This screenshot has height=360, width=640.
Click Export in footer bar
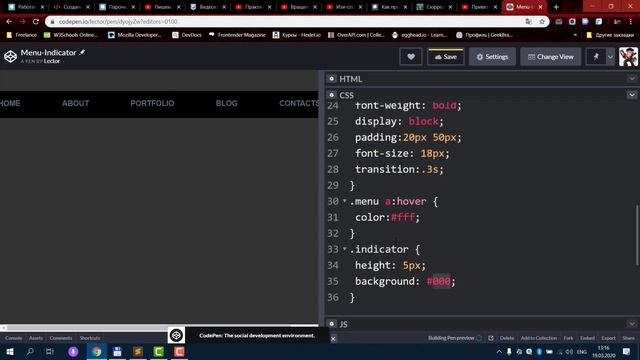608,338
